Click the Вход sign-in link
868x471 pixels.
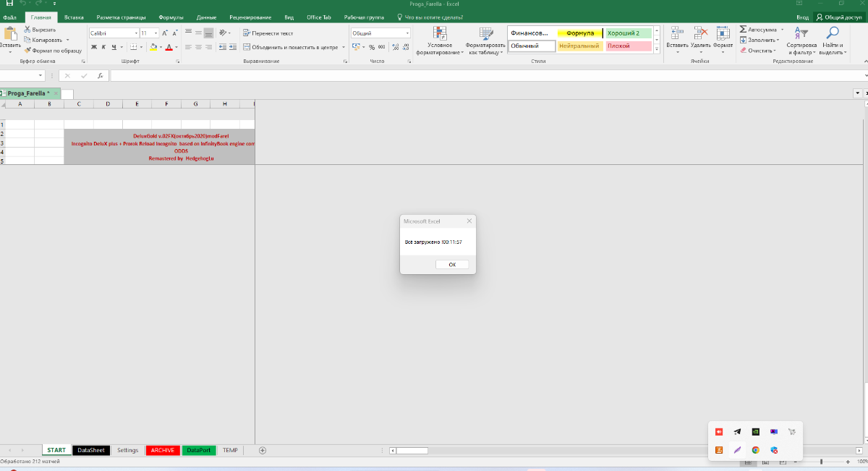(802, 17)
